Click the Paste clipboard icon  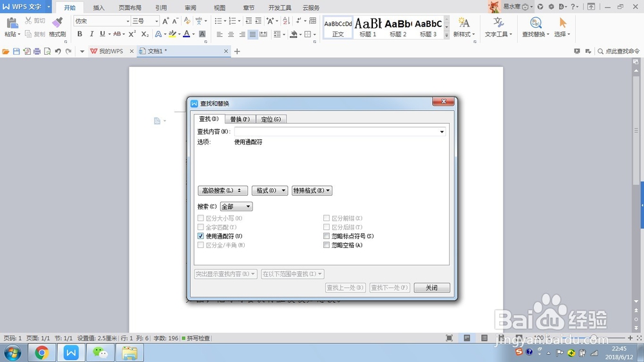pos(12,23)
